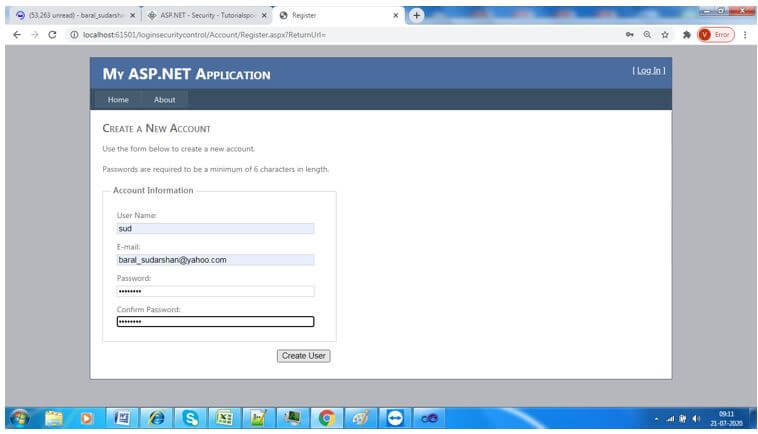
Task: Open Skype from taskbar
Action: [190, 418]
